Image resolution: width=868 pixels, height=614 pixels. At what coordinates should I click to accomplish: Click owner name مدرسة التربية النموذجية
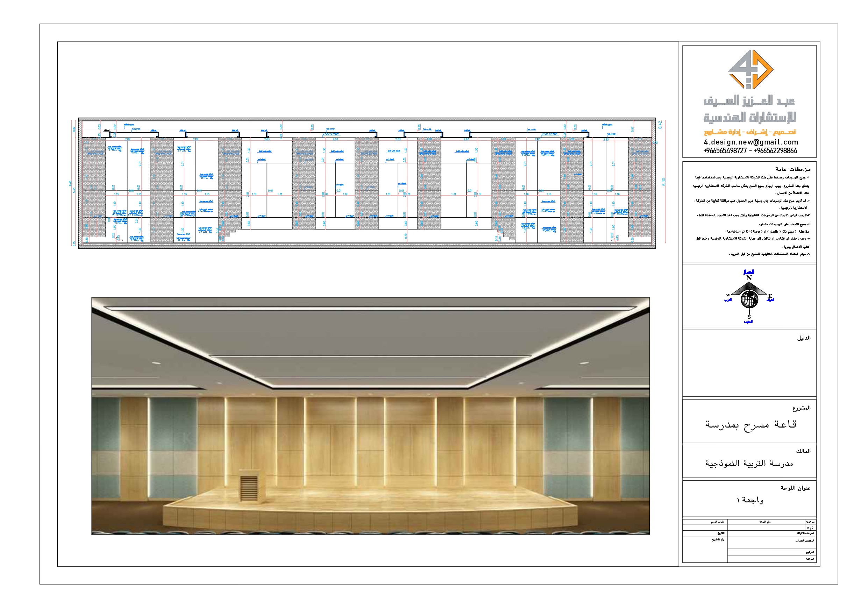tap(749, 464)
